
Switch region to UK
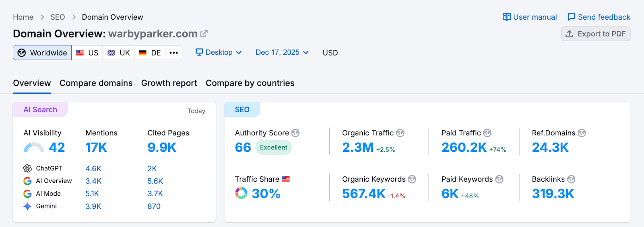coord(119,53)
